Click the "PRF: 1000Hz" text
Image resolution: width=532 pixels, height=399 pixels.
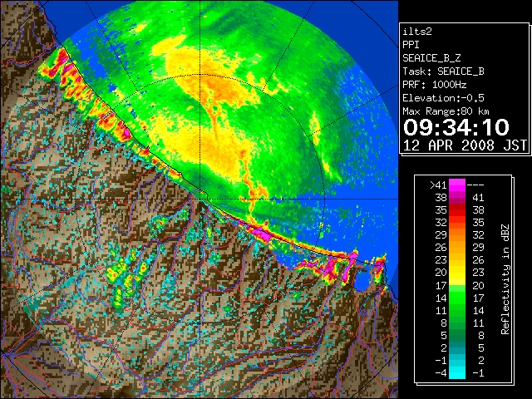tap(435, 85)
